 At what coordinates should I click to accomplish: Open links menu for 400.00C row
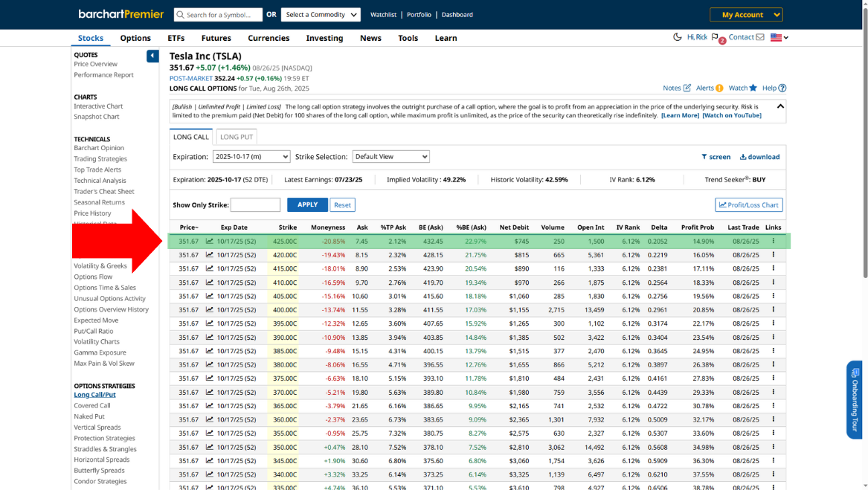pos(774,309)
